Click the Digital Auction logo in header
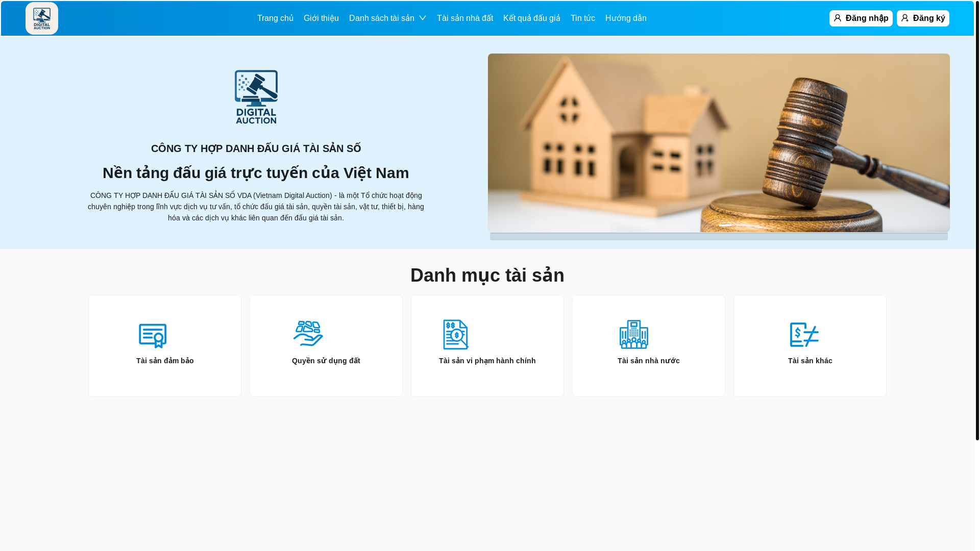 coord(42,18)
